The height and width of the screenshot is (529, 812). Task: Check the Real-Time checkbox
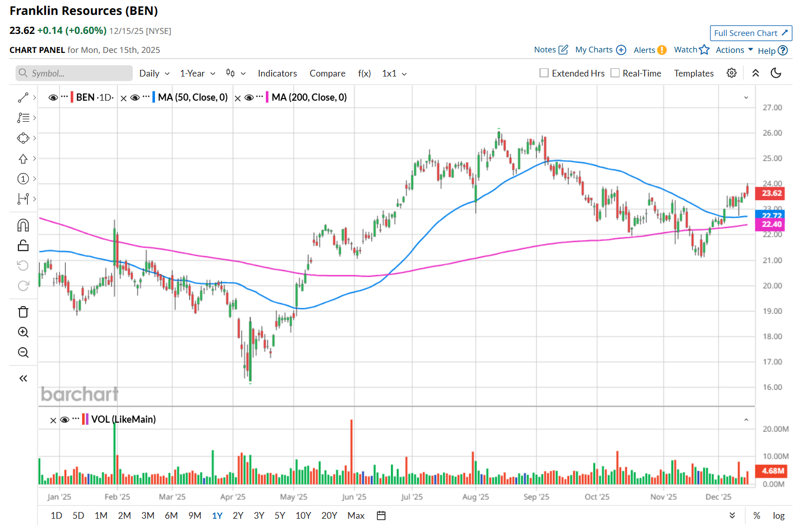615,73
